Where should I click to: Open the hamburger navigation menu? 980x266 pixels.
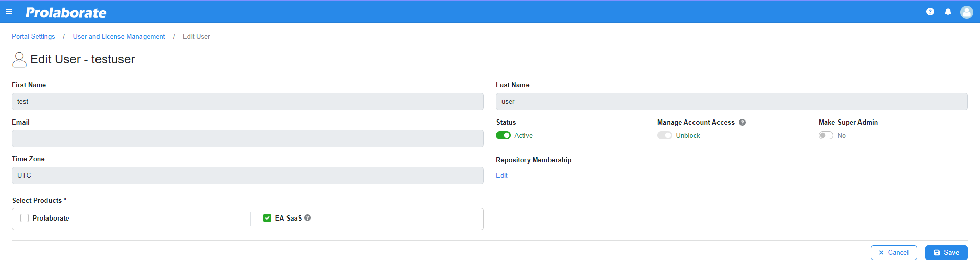(x=9, y=12)
